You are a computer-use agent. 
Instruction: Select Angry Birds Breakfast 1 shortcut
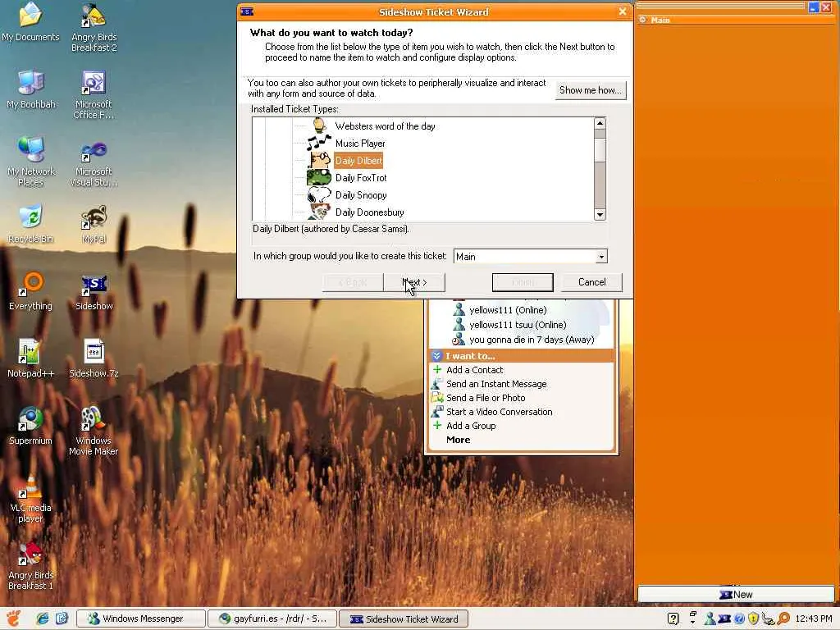pyautogui.click(x=30, y=566)
